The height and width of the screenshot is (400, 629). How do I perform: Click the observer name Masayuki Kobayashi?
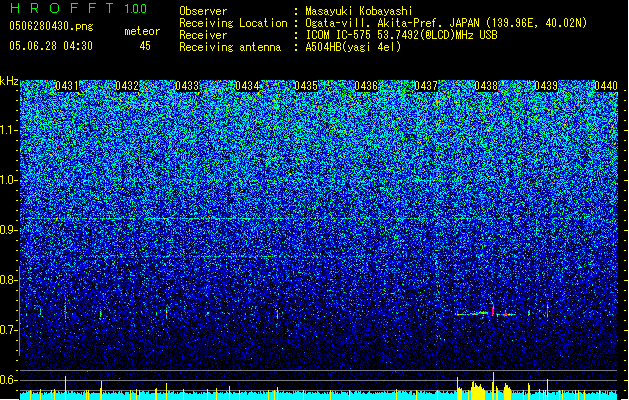tap(359, 11)
